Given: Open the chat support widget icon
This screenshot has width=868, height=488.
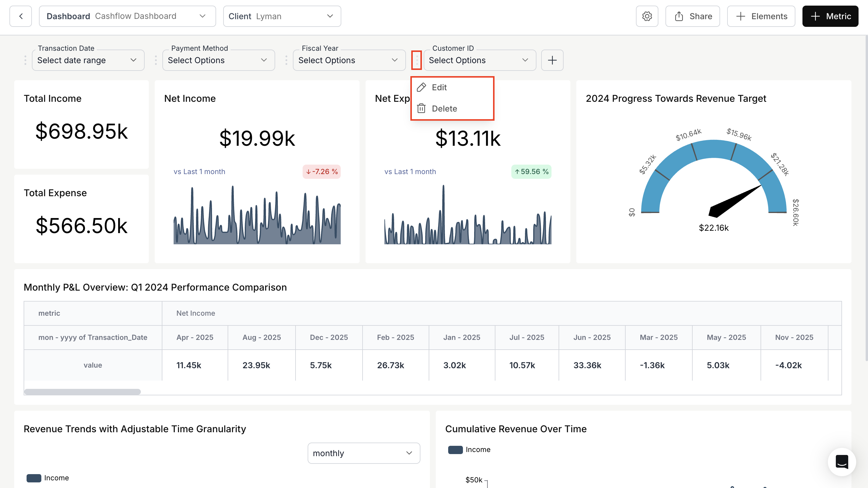Looking at the screenshot, I should [x=841, y=462].
